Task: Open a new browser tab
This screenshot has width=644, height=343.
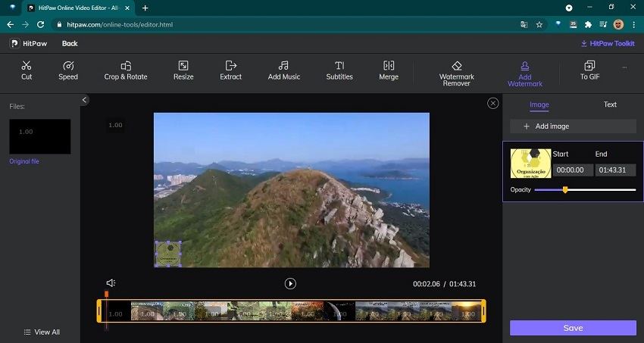Action: [145, 8]
